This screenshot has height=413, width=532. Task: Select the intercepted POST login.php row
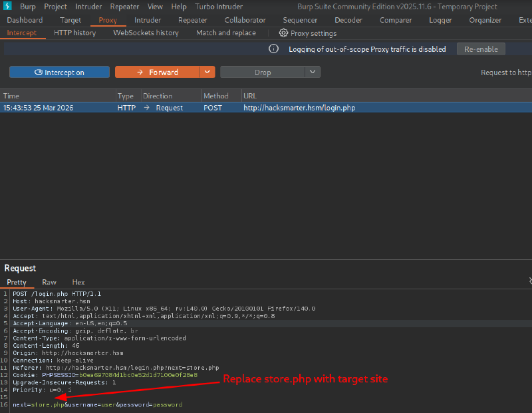266,108
